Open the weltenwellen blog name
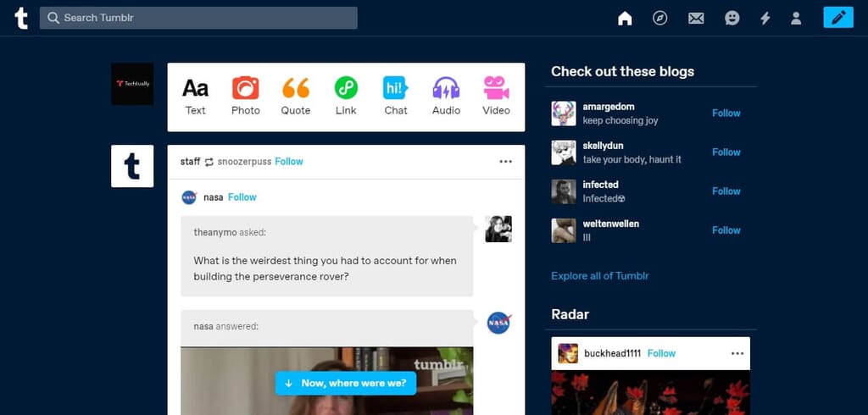The width and height of the screenshot is (868, 415). (610, 224)
